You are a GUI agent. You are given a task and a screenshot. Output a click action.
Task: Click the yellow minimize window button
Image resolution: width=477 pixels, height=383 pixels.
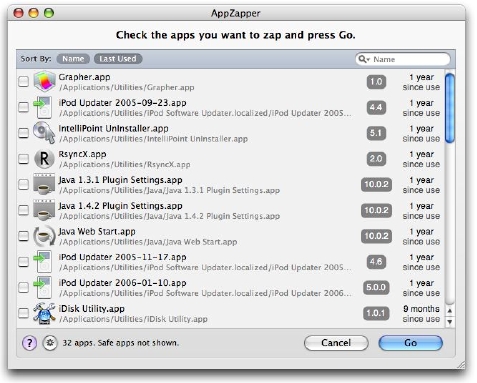[x=34, y=13]
